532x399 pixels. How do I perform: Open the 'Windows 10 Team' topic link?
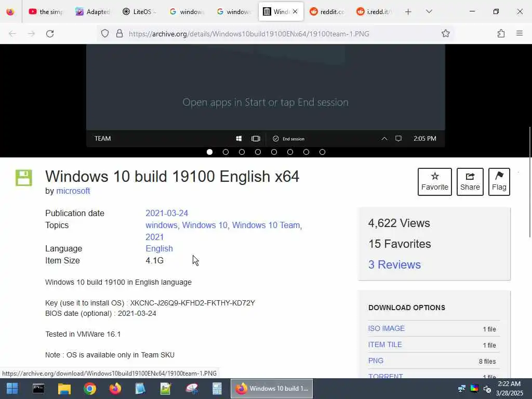click(266, 225)
